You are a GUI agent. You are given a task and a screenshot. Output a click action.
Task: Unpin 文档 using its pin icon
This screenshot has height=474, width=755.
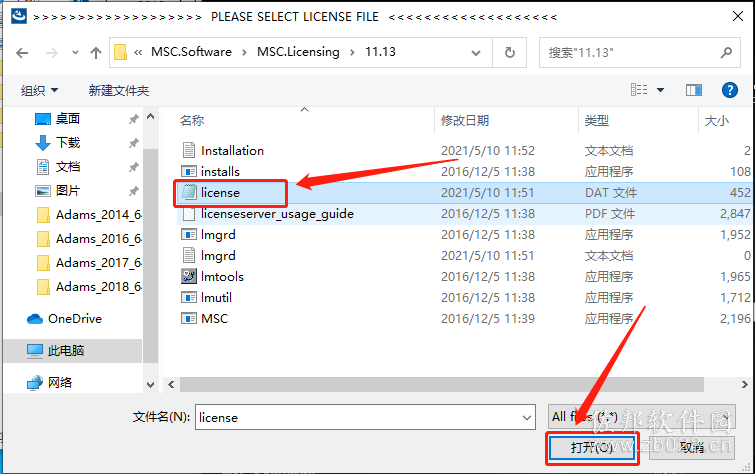[133, 167]
